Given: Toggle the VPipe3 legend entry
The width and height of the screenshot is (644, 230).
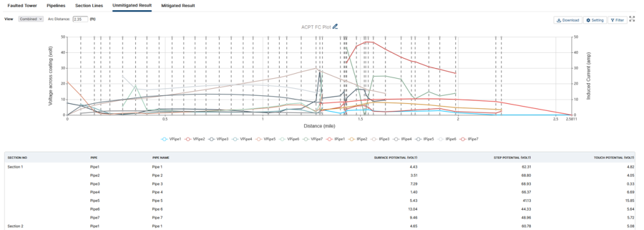Looking at the screenshot, I should (218, 139).
